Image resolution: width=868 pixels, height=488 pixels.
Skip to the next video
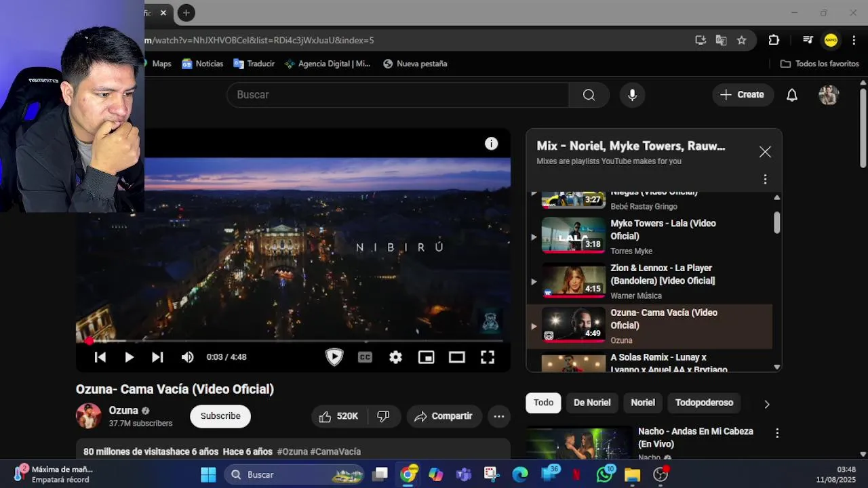(157, 357)
